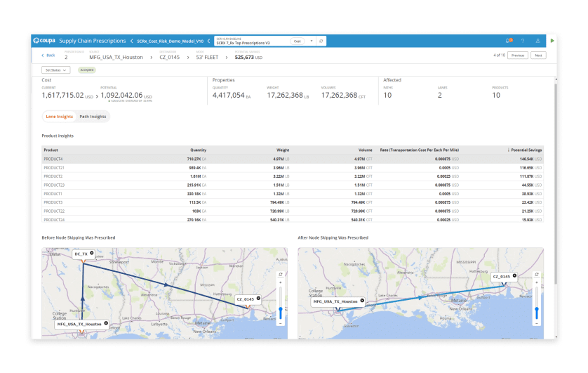Screen dimensions: 588x373
Task: Reset the left map view icon
Action: (x=281, y=275)
